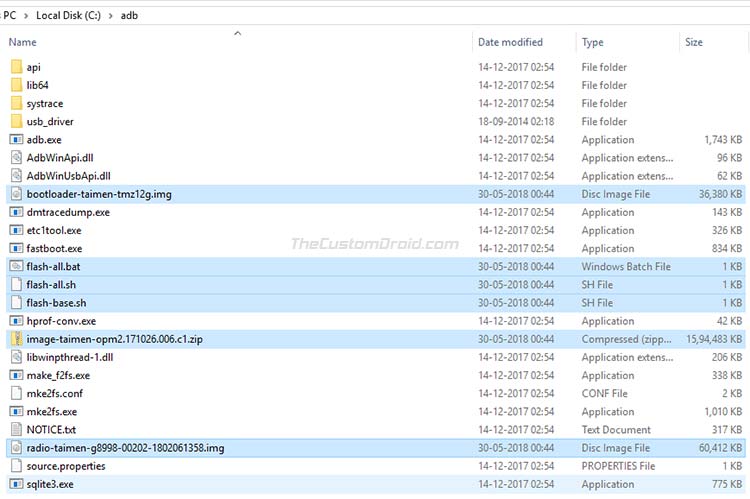Select the NOTICE.txt text document icon

[x=16, y=430]
